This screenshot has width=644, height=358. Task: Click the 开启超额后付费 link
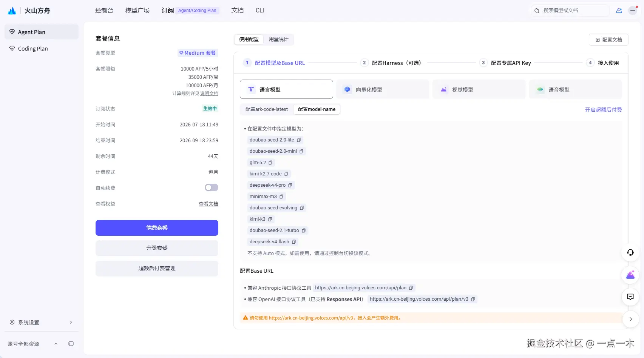(x=603, y=110)
